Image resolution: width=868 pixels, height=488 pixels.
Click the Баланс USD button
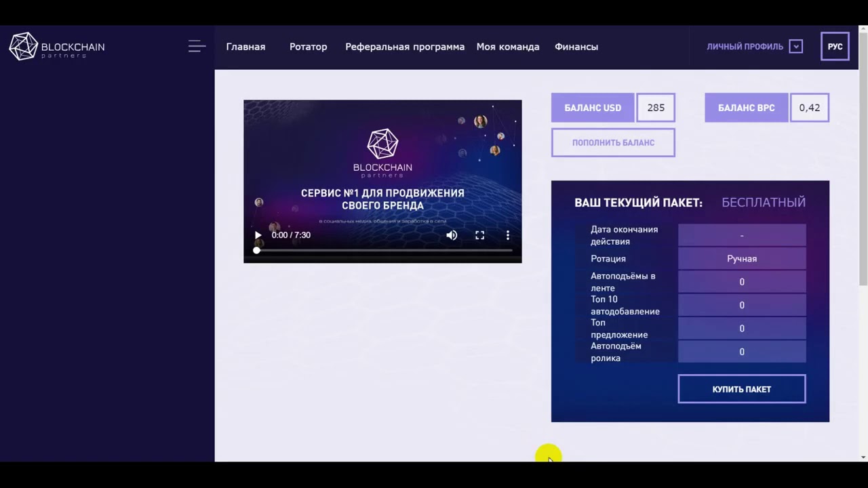[593, 108]
